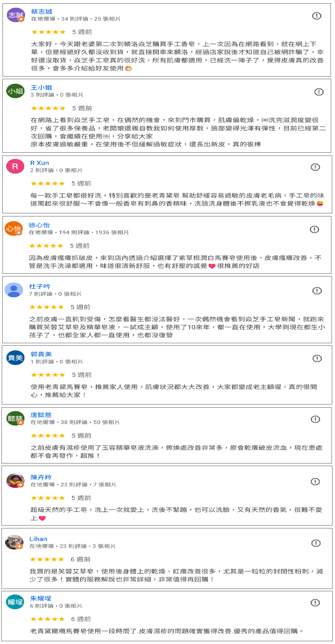The width and height of the screenshot is (335, 644).
Task: Click 王小姐's green avatar
Action: (x=15, y=91)
